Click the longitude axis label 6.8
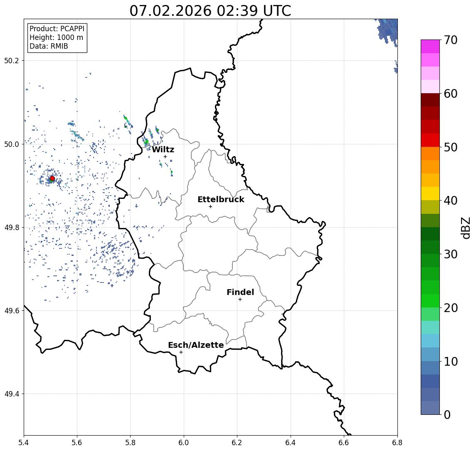Image resolution: width=476 pixels, height=451 pixels. (397, 443)
